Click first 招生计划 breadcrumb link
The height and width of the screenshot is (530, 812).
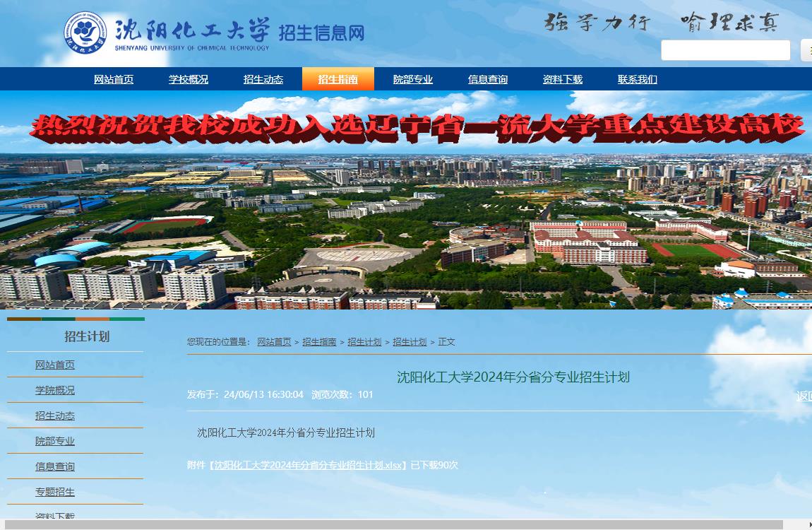pos(364,342)
